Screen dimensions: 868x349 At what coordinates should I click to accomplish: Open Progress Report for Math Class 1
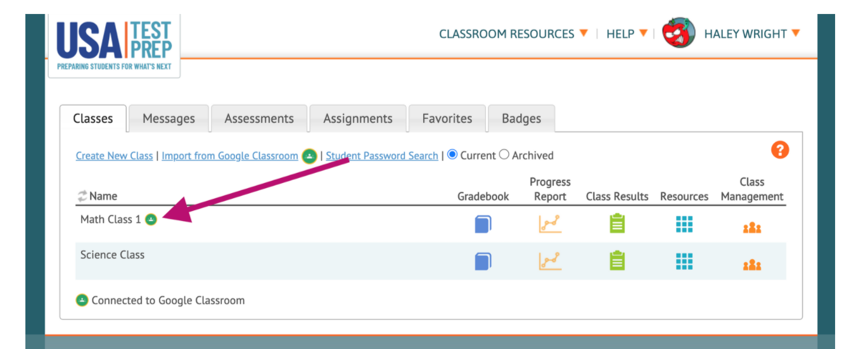click(x=549, y=224)
